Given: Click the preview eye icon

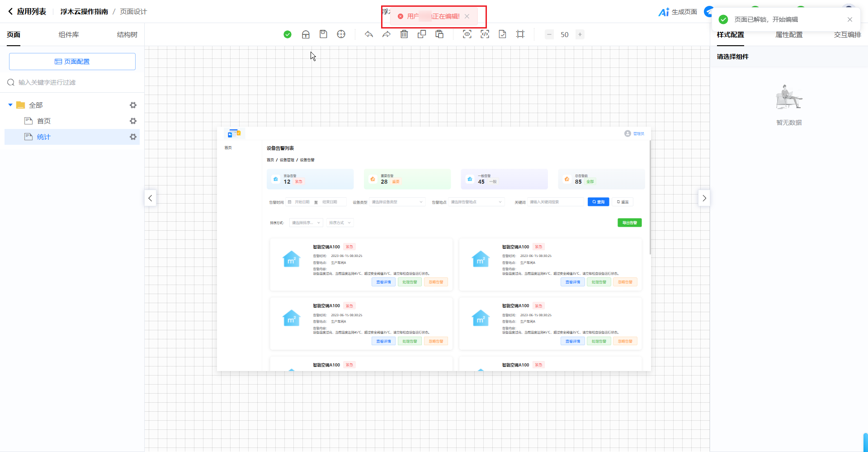Looking at the screenshot, I should tap(467, 34).
